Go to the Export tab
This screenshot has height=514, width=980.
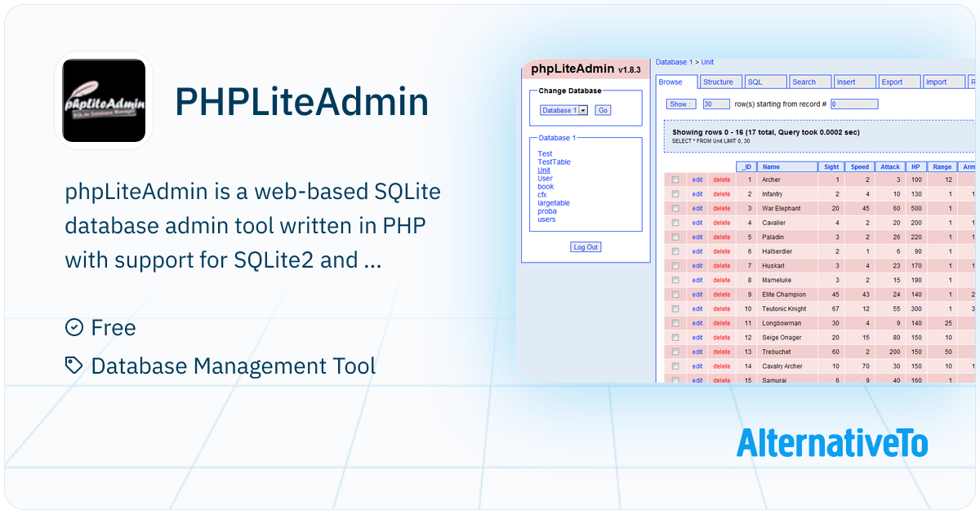click(x=900, y=82)
